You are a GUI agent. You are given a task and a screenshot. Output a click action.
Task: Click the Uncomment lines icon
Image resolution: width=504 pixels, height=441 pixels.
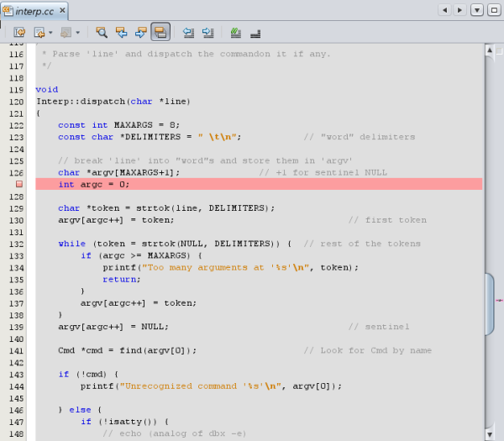coord(255,33)
